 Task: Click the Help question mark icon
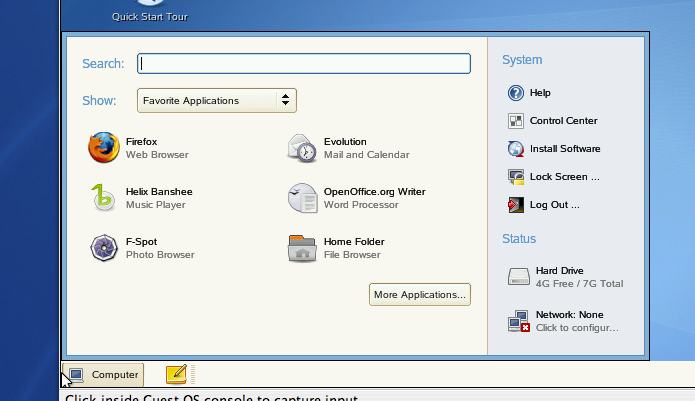pos(515,93)
